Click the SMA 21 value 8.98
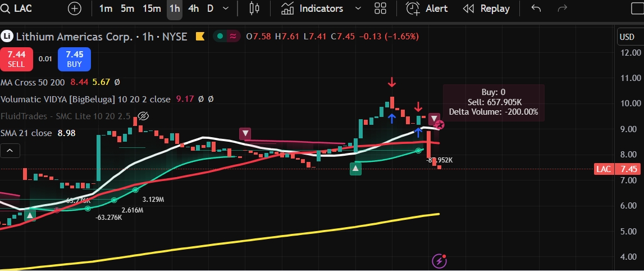The width and height of the screenshot is (644, 271). [67, 133]
